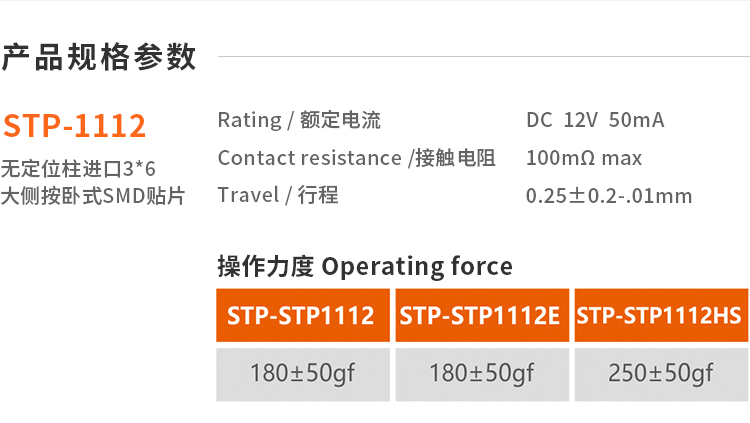Click the 12V voltage value
750x423 pixels.
[x=580, y=121]
